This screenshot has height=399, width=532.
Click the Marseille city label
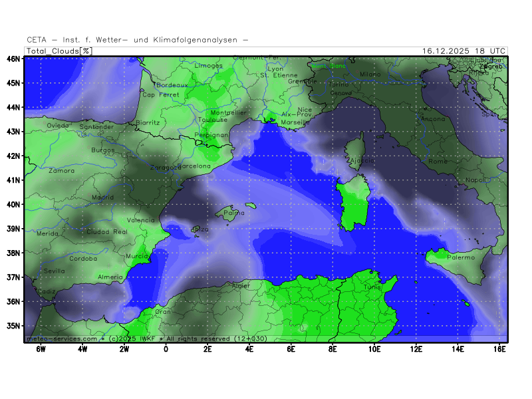pyautogui.click(x=296, y=123)
